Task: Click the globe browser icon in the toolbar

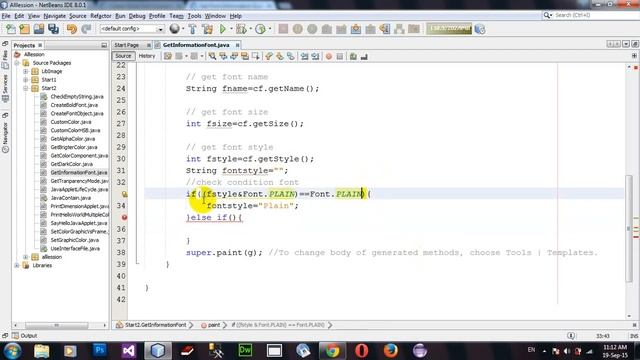Action: coord(174,29)
